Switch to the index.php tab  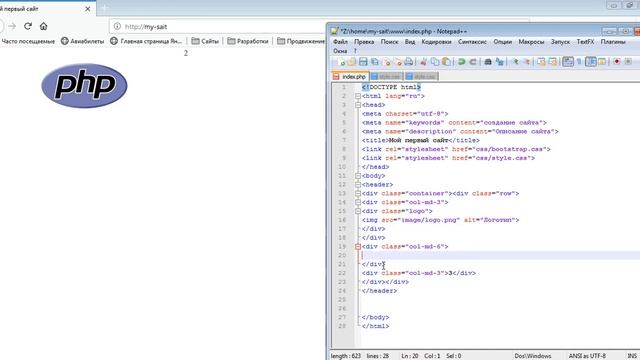(x=350, y=76)
